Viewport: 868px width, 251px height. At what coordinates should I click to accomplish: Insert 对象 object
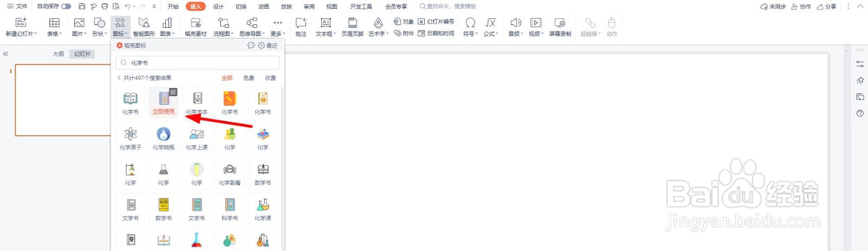pos(404,22)
